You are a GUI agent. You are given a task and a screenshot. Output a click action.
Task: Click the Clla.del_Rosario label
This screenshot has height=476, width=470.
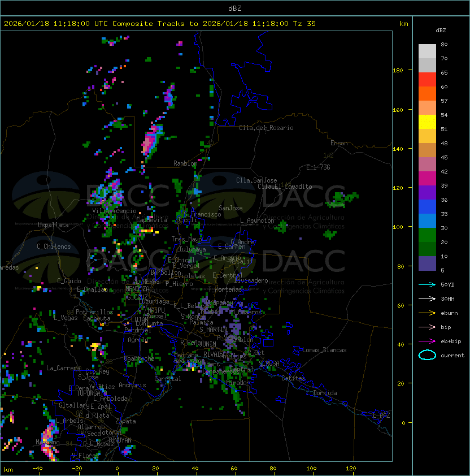point(266,128)
